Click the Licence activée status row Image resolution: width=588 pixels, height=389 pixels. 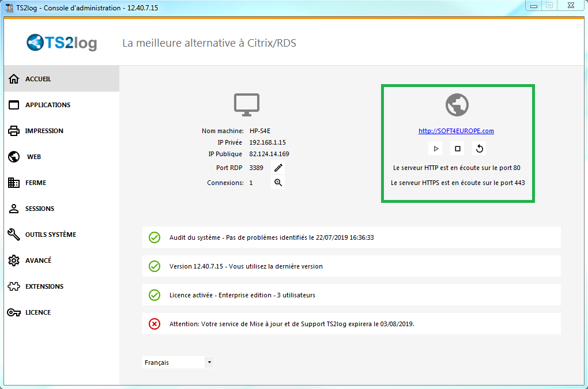[x=352, y=295]
